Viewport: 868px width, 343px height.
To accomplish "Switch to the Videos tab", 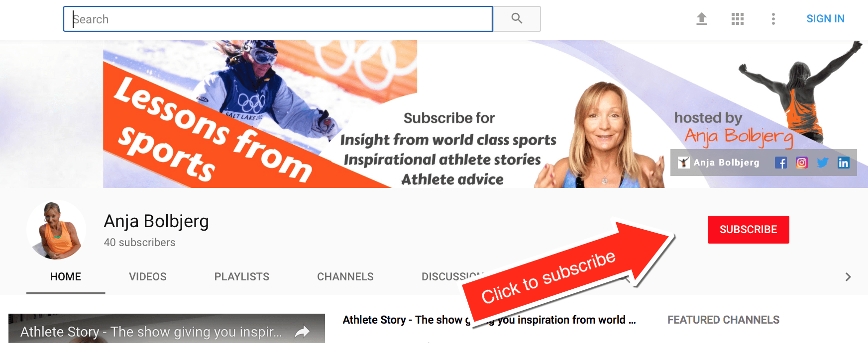I will (148, 277).
